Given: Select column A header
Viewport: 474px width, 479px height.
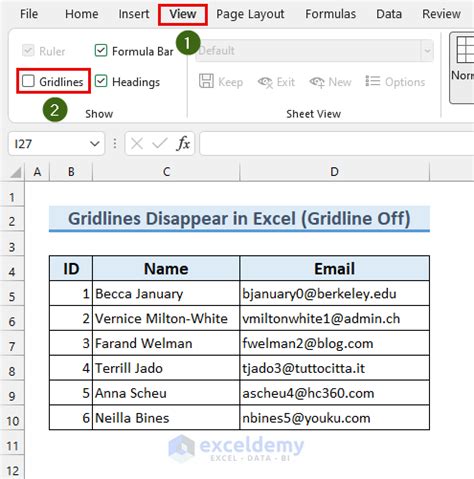Looking at the screenshot, I should point(37,172).
